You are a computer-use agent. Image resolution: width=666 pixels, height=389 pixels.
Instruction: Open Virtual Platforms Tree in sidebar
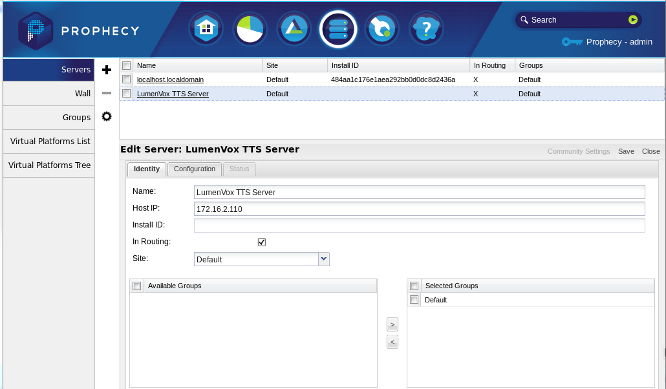48,165
